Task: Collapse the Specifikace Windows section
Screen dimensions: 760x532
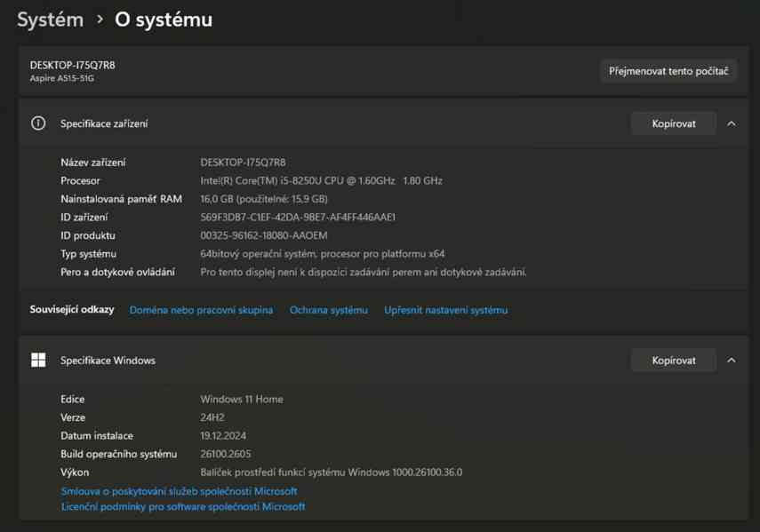Action: [731, 360]
